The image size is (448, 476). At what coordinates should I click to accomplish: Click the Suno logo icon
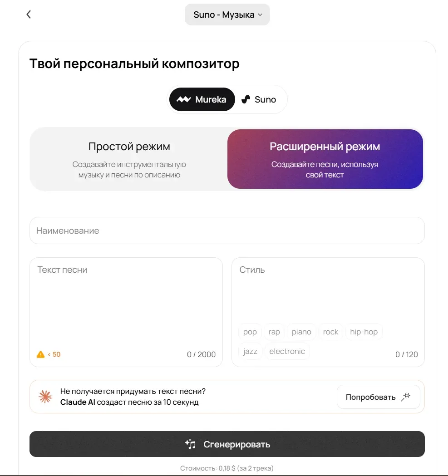[246, 99]
